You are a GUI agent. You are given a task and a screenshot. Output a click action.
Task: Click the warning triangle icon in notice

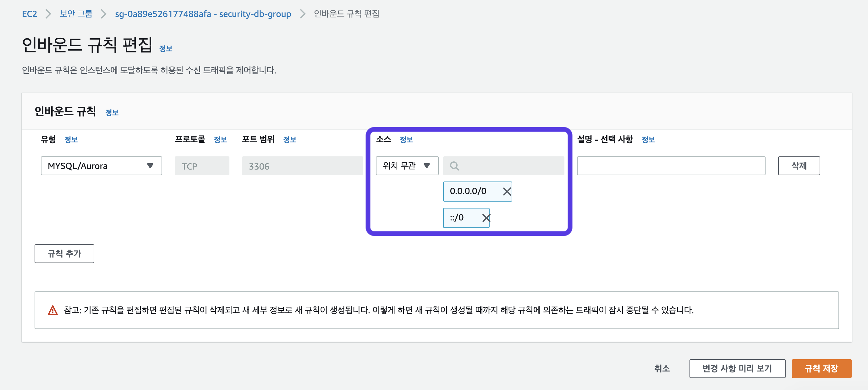tap(52, 310)
